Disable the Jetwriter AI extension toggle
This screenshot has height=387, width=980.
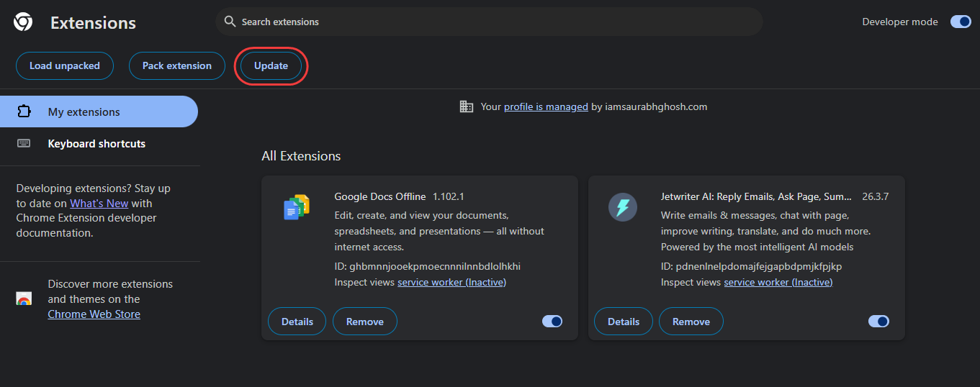(878, 322)
